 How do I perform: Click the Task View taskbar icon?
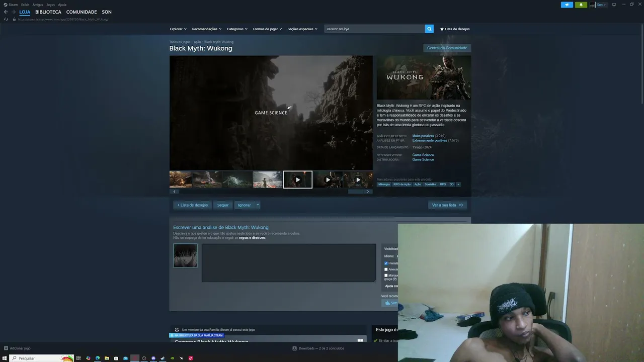(78, 358)
